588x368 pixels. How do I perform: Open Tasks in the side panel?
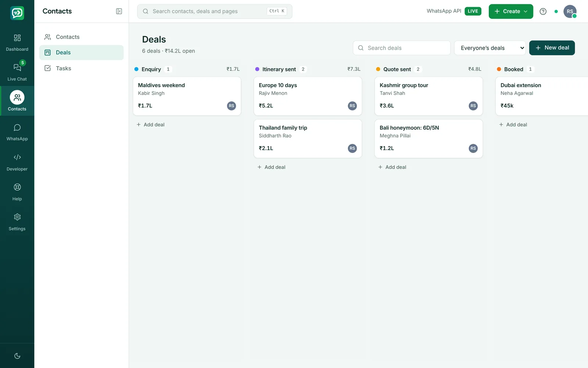[81, 68]
